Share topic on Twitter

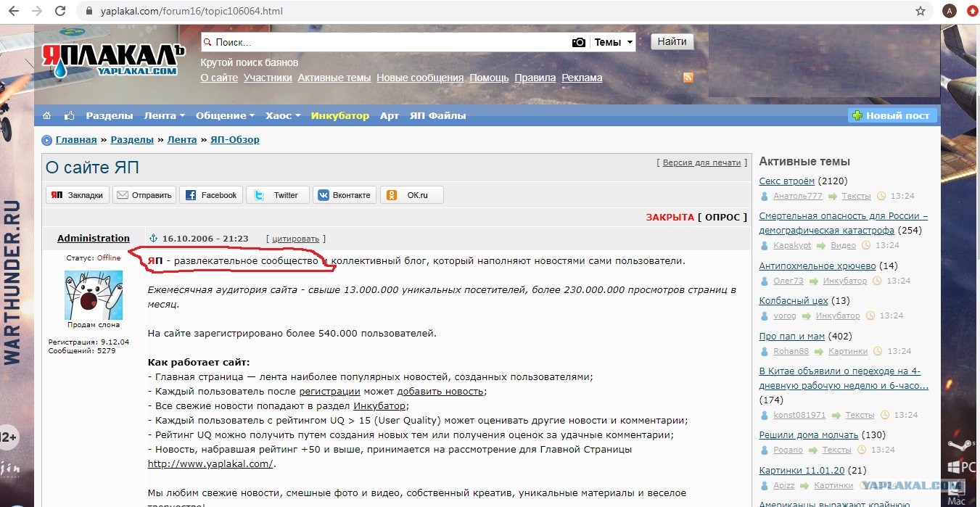click(x=278, y=195)
